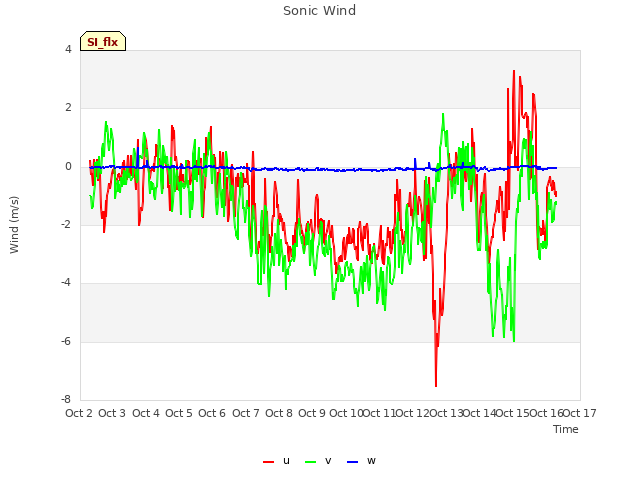
Task: Click the Wind (m/s) axis title
Action: click(x=14, y=225)
